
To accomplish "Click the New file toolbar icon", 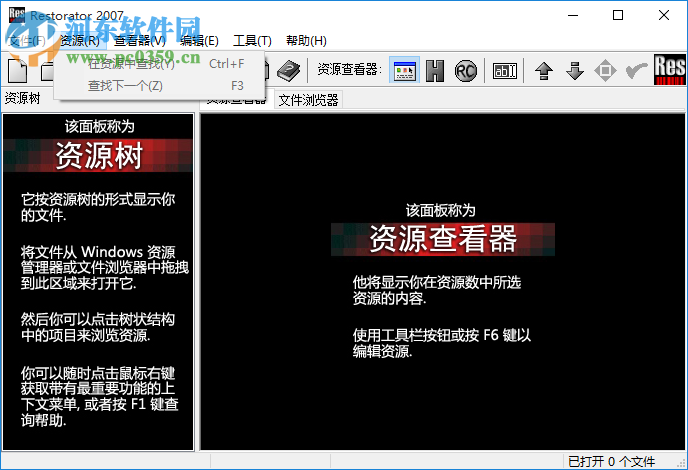I will (18, 71).
